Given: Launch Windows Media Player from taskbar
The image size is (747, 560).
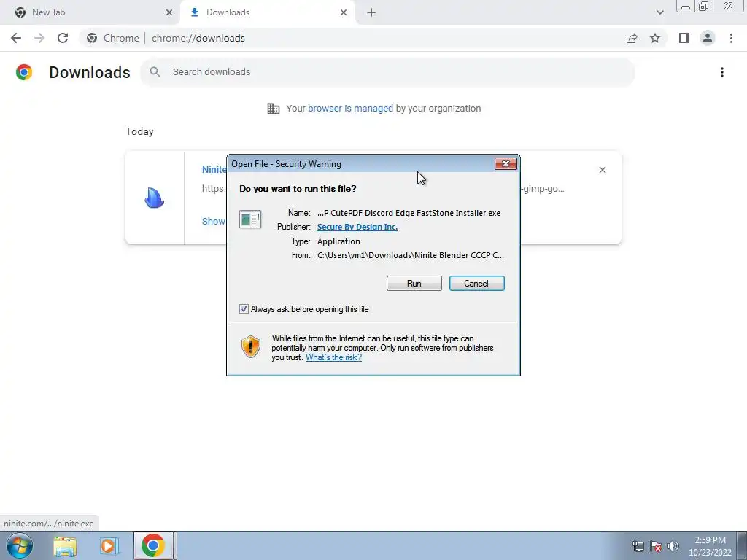Looking at the screenshot, I should 109,545.
